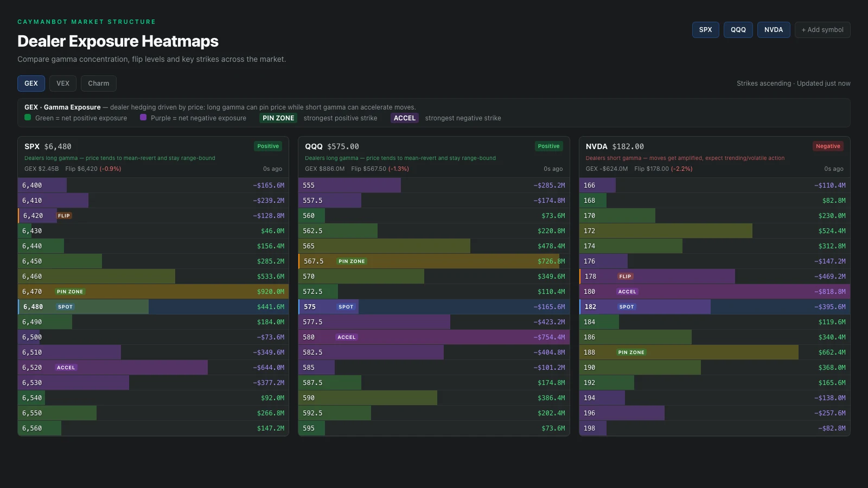Click the PIN ZONE badge on NVDA 188
Viewport: 868px width, 488px height.
(x=631, y=352)
